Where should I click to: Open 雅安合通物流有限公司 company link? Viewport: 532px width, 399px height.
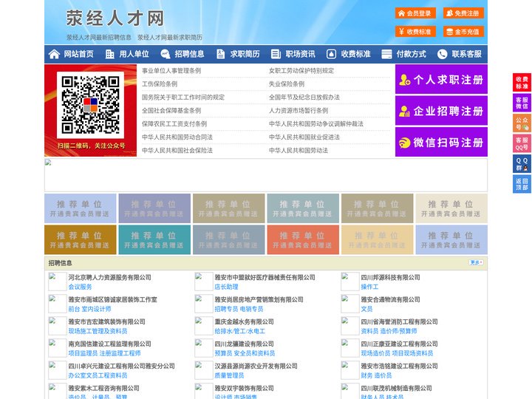tap(390, 299)
